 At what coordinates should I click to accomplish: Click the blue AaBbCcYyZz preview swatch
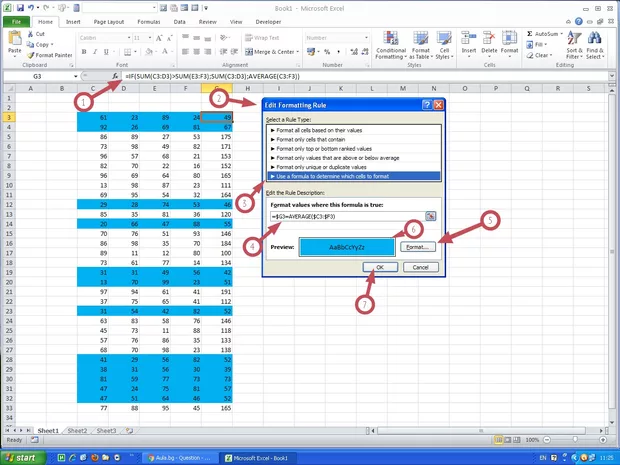tap(347, 247)
